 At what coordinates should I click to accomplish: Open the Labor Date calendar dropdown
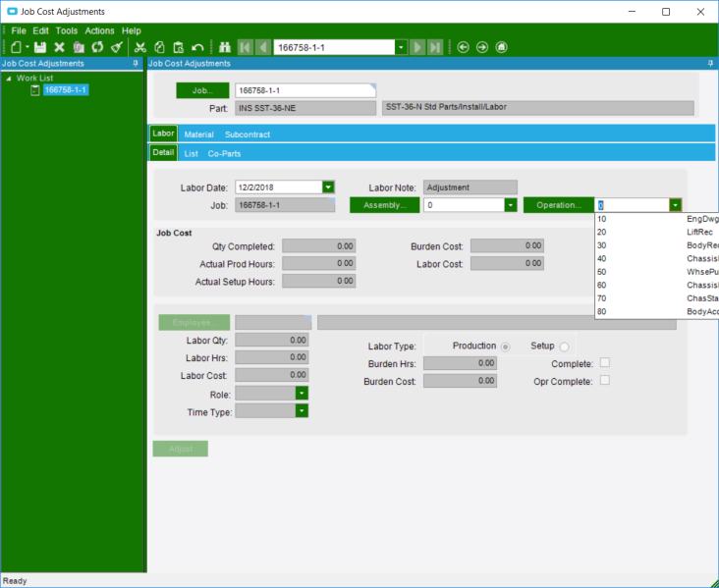(x=328, y=187)
